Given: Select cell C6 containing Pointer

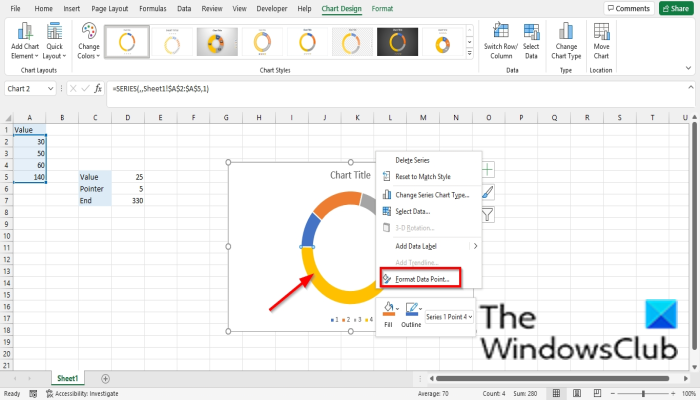Looking at the screenshot, I should [95, 189].
